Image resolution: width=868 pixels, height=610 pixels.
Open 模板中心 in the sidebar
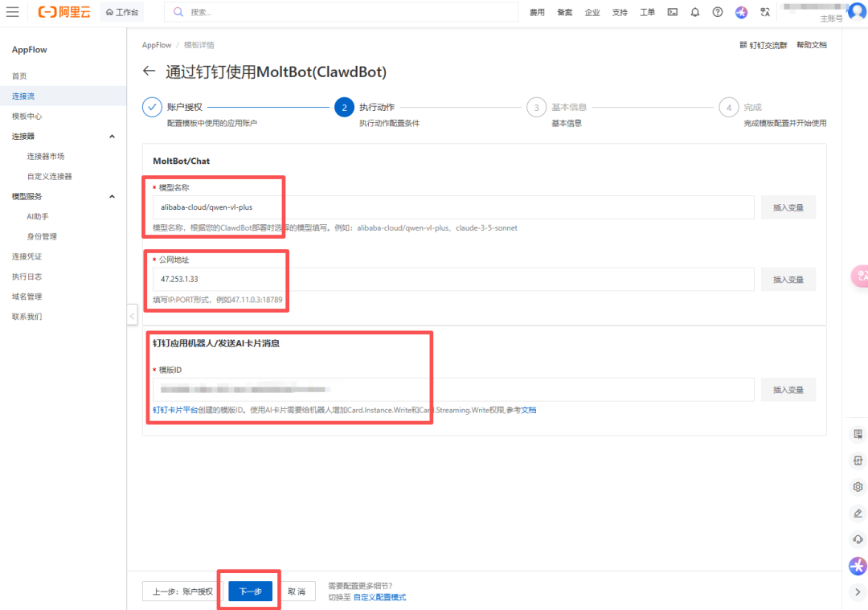click(27, 117)
